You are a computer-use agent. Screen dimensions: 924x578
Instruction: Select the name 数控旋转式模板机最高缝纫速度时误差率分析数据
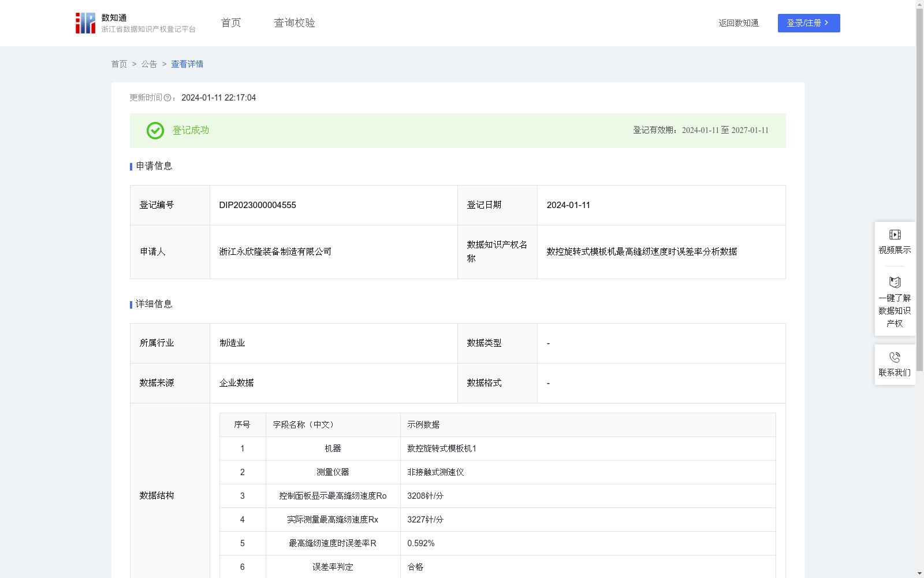pos(642,252)
